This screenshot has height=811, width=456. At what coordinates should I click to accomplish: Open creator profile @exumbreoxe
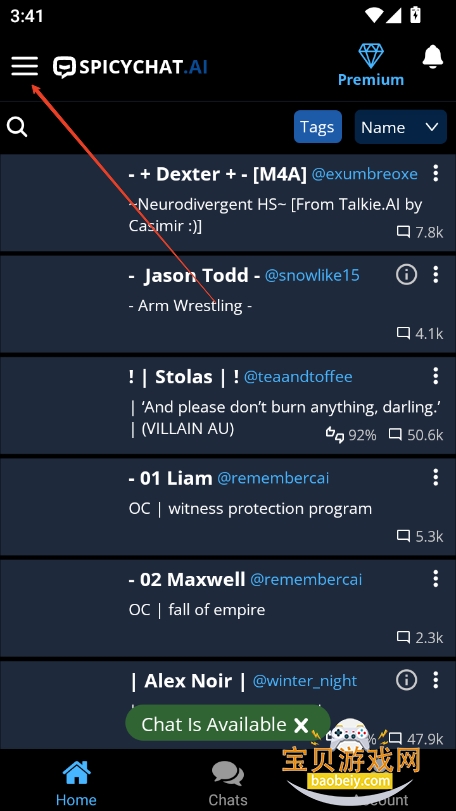(364, 174)
